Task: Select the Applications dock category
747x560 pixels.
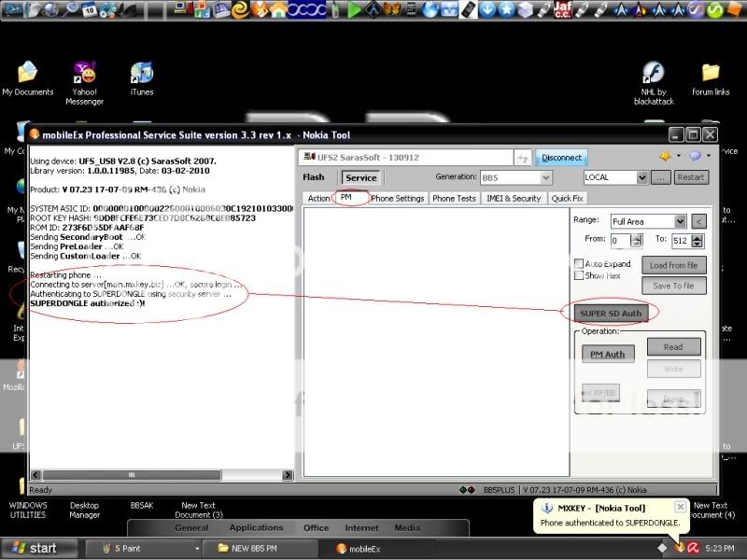Action: (x=256, y=527)
